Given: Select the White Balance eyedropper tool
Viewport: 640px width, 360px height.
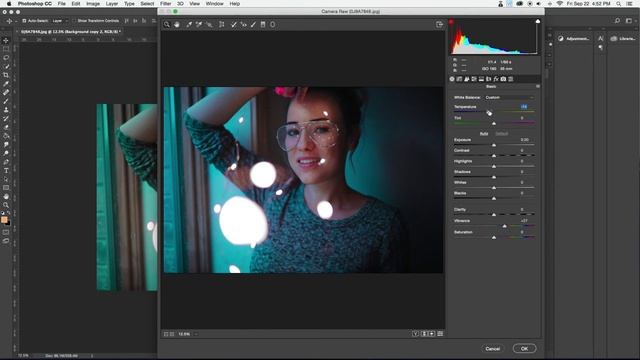Looking at the screenshot, I should (x=189, y=24).
